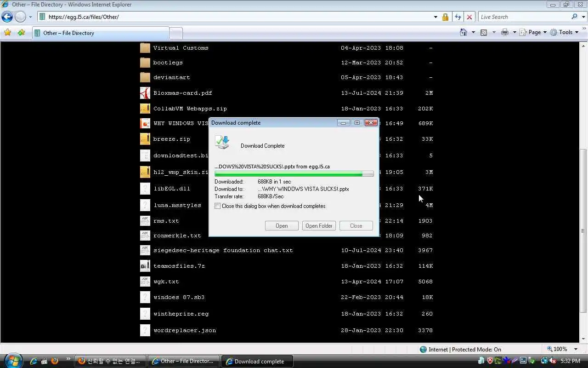Click the text icon beside ronmerkle.txt

point(145,236)
